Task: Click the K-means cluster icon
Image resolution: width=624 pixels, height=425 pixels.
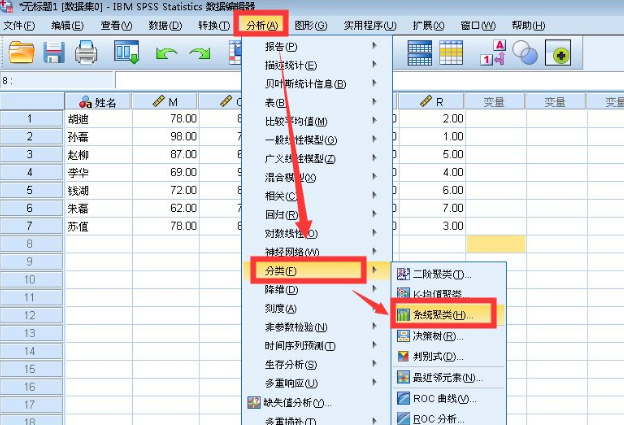Action: coord(403,293)
